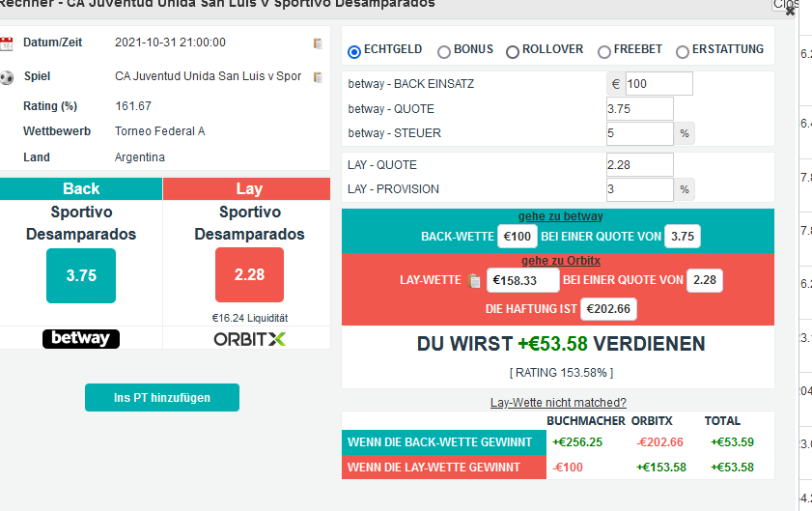Switch to FREEBET mode

(604, 51)
